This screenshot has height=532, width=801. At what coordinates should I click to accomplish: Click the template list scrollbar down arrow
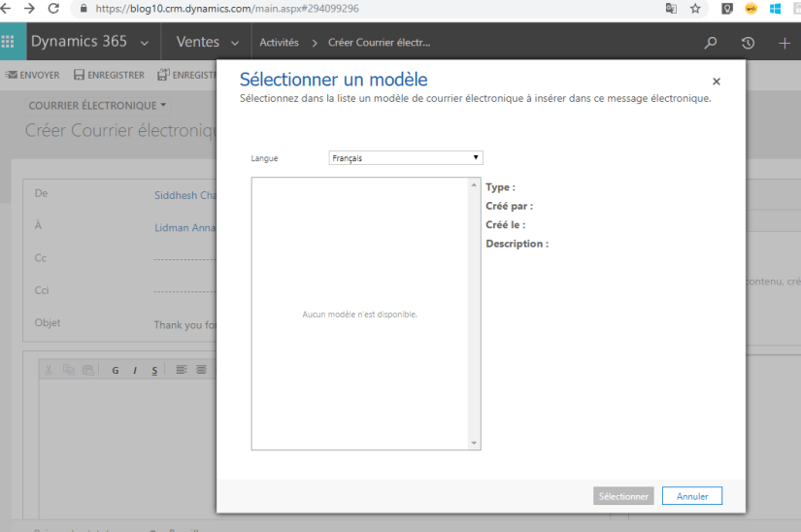point(475,444)
